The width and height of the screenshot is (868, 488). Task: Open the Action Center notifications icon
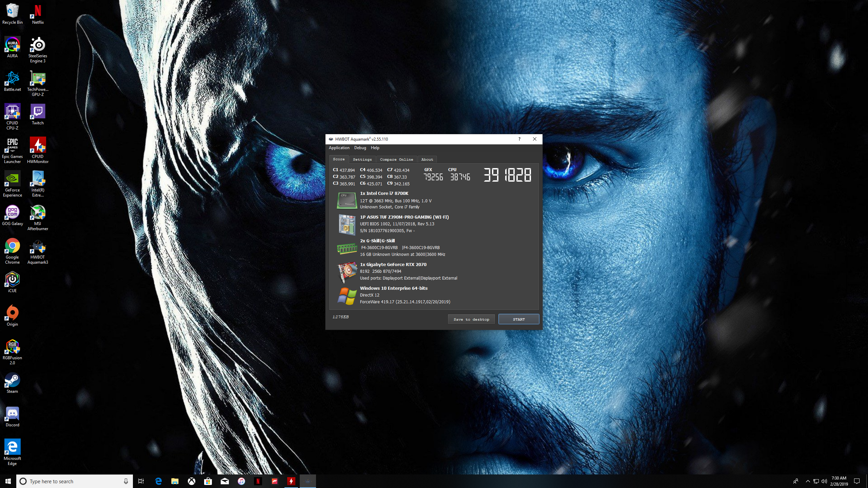856,481
